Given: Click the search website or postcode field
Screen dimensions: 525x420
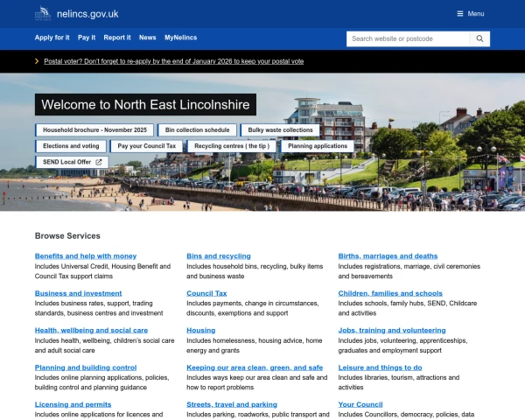Looking at the screenshot, I should point(407,38).
